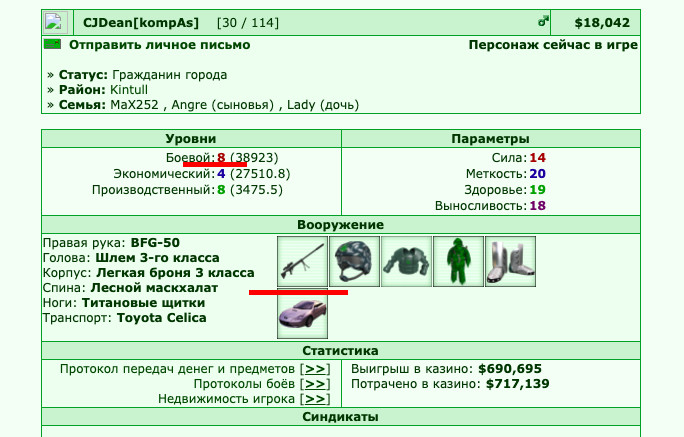Click the Сила value 14
This screenshot has height=437, width=684.
(537, 158)
